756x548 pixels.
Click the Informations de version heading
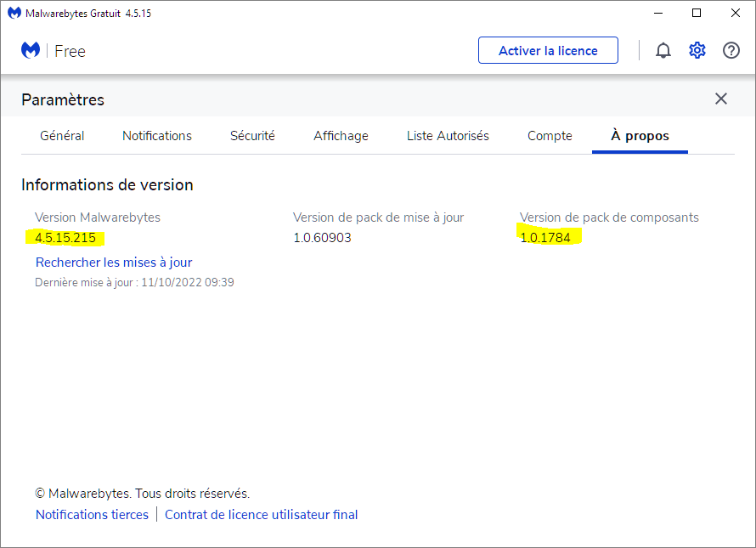(107, 184)
